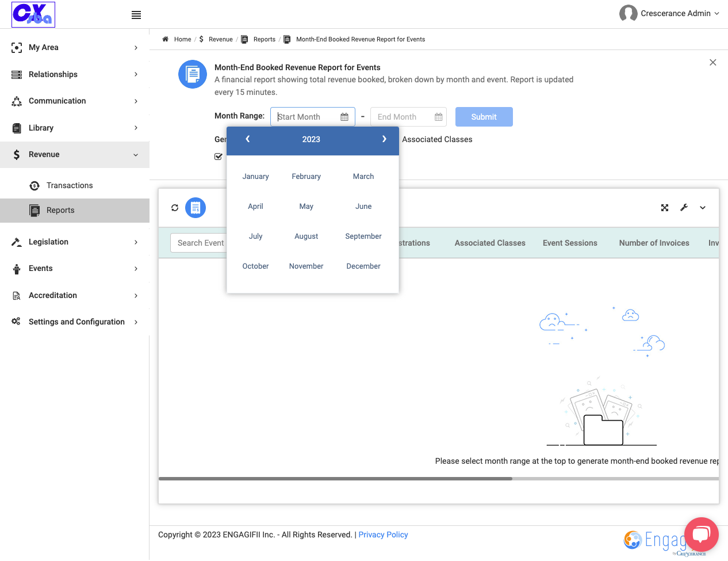Viewport: 728px width, 561px height.
Task: Expand My Area chevron arrow
Action: [x=136, y=48]
